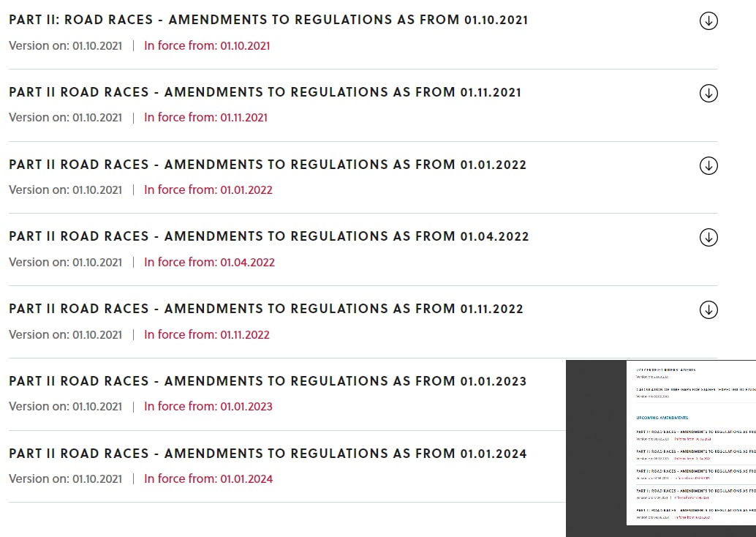
Task: Select the 'In force from: 01.10.2021' text
Action: [x=207, y=46]
